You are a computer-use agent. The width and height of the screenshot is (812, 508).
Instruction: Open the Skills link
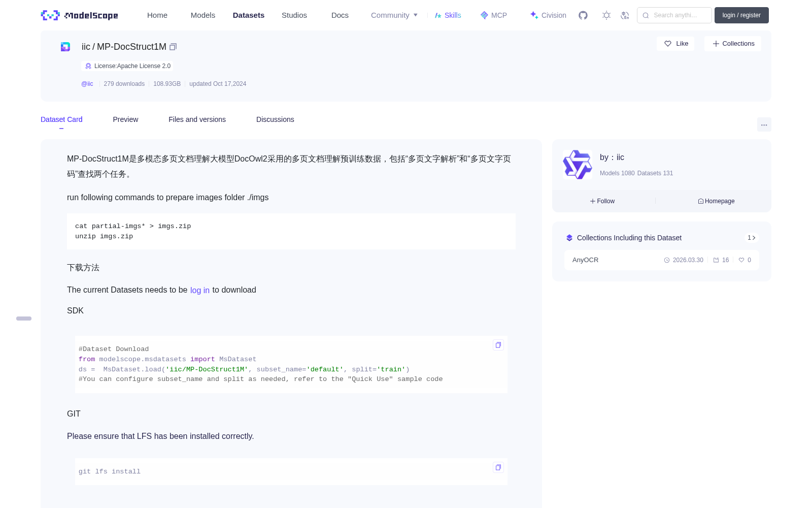coord(448,15)
